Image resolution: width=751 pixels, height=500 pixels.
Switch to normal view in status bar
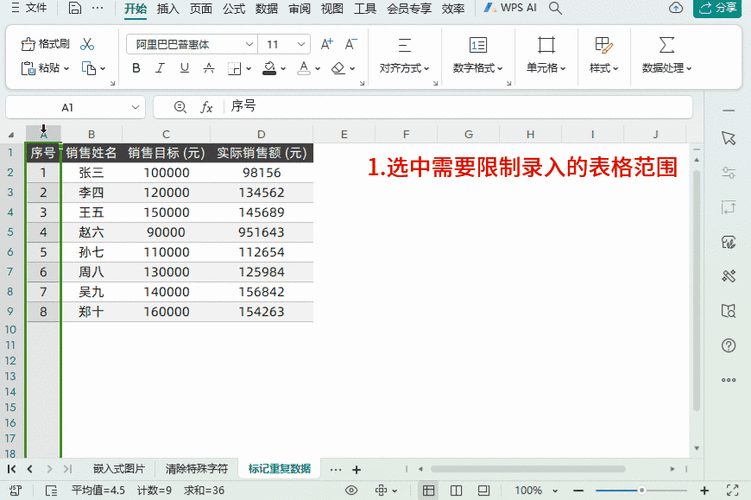[x=428, y=490]
